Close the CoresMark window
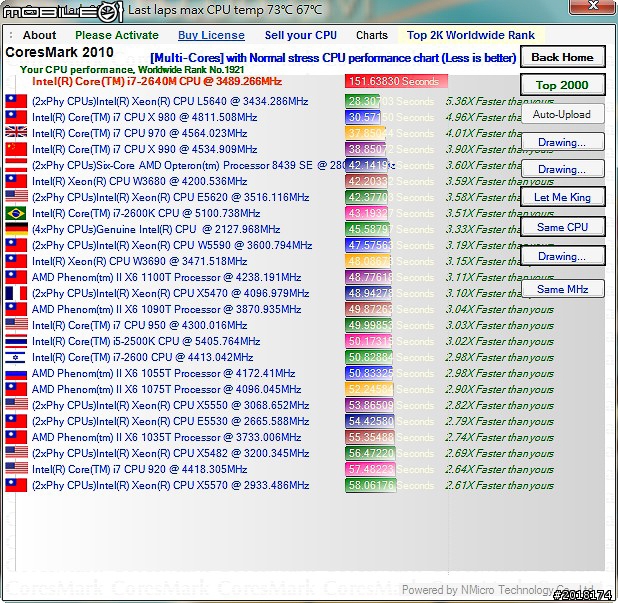The height and width of the screenshot is (603, 618). click(592, 6)
